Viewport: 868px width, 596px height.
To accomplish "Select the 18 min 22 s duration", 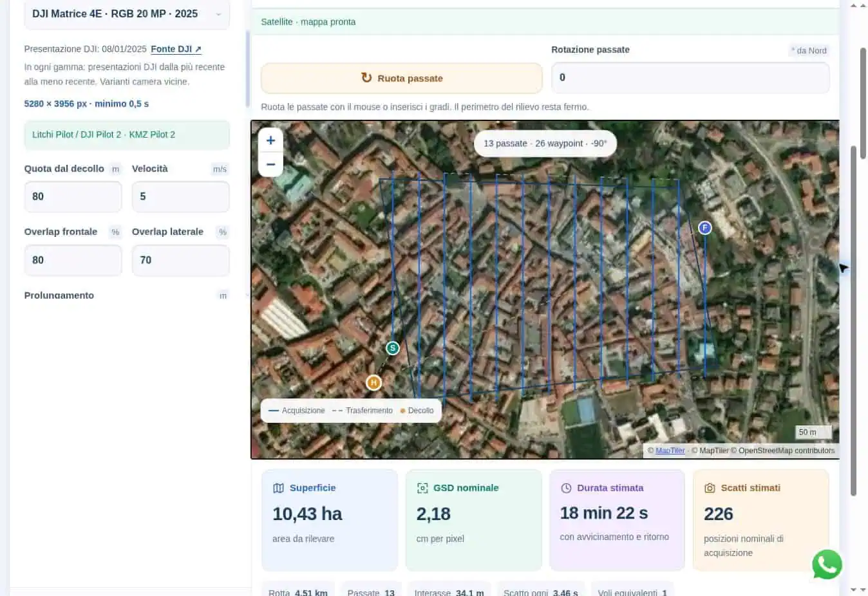I will [604, 513].
